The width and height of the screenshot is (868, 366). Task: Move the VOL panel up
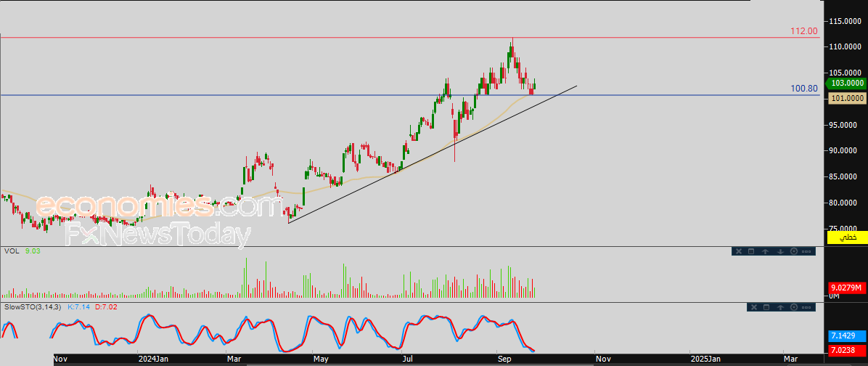(x=765, y=251)
